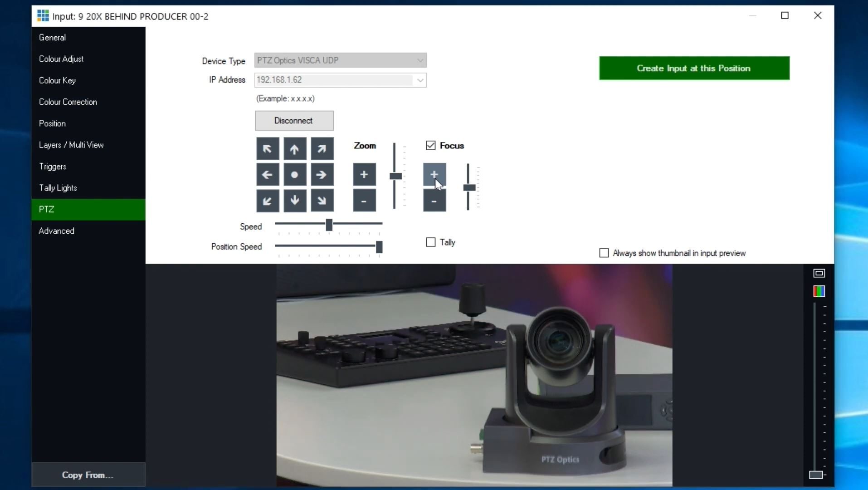Enable the Tally checkbox
This screenshot has width=868, height=490.
coord(430,242)
